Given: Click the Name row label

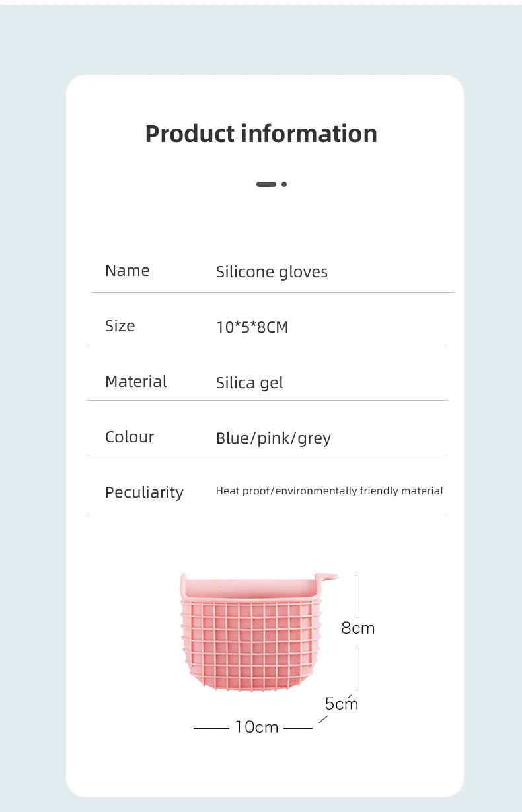Looking at the screenshot, I should tap(128, 271).
